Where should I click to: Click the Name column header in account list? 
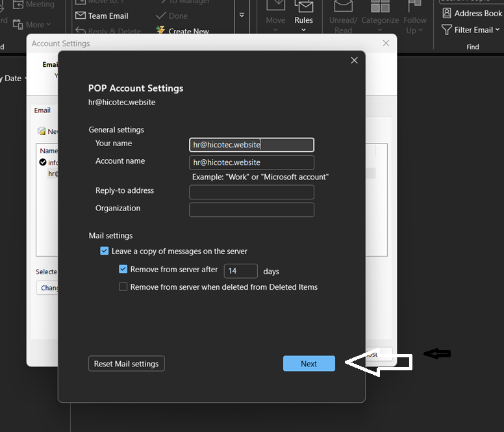coord(49,151)
